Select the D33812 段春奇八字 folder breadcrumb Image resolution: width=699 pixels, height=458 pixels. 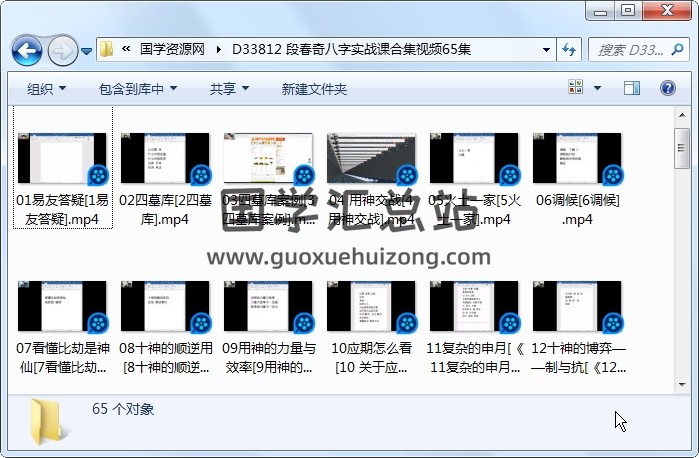(x=351, y=49)
